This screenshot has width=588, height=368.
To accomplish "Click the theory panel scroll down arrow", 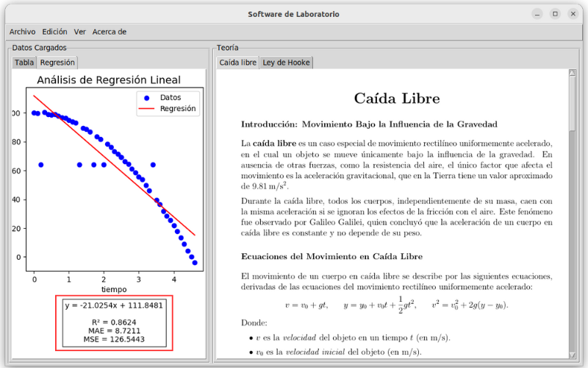I will pos(572,355).
